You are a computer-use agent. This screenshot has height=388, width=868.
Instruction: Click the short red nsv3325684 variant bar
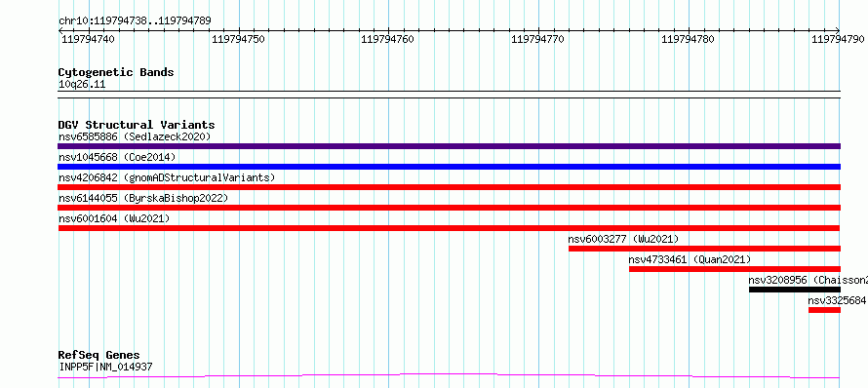point(824,310)
